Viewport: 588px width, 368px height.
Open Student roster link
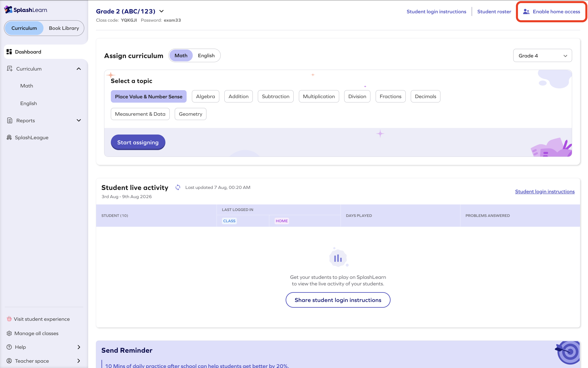click(x=494, y=12)
